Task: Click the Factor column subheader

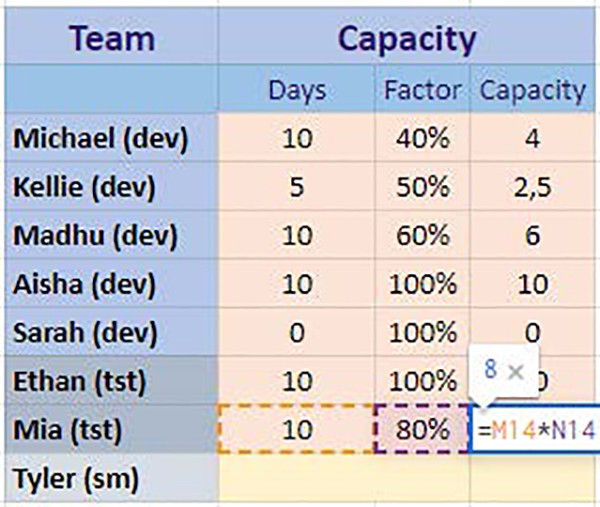Action: tap(421, 90)
